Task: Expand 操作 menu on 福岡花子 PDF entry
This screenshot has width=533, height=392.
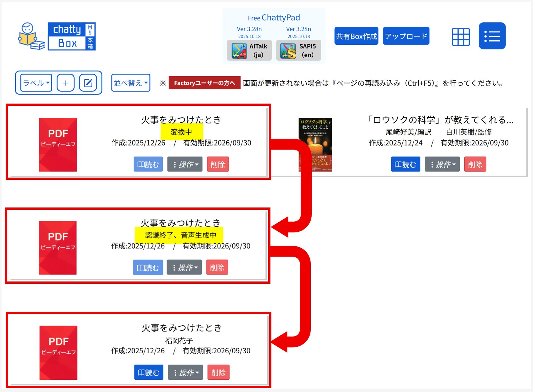Action: pos(185,372)
